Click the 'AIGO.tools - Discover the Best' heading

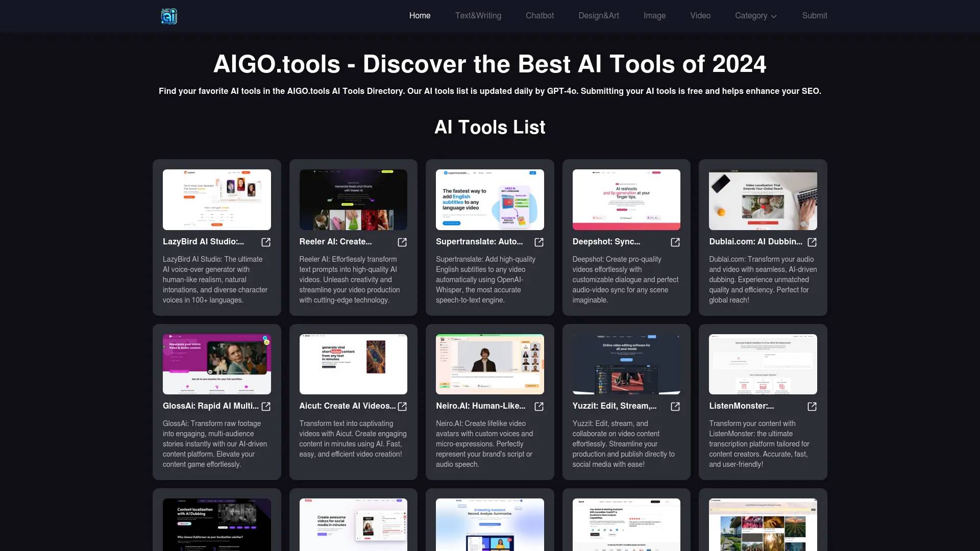coord(490,64)
